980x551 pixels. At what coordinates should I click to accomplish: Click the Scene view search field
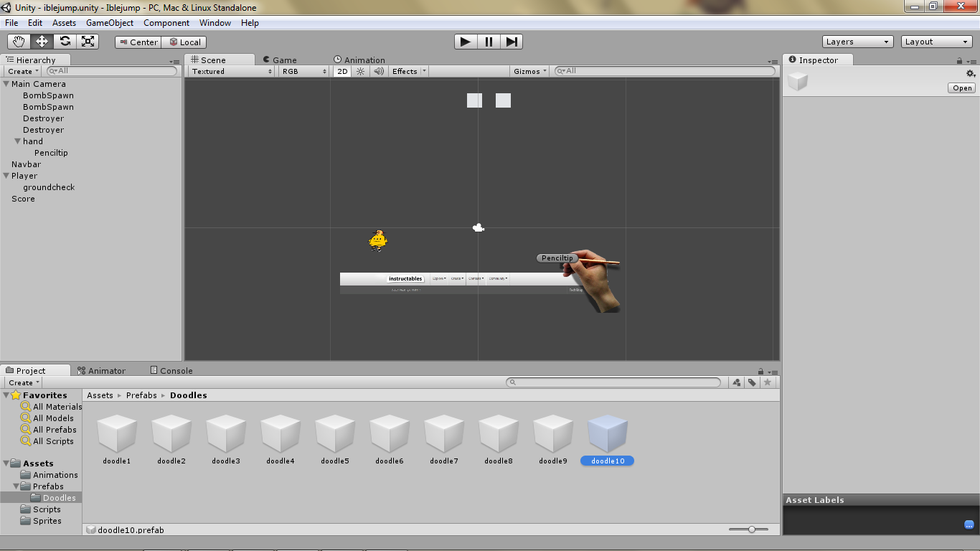(x=664, y=71)
